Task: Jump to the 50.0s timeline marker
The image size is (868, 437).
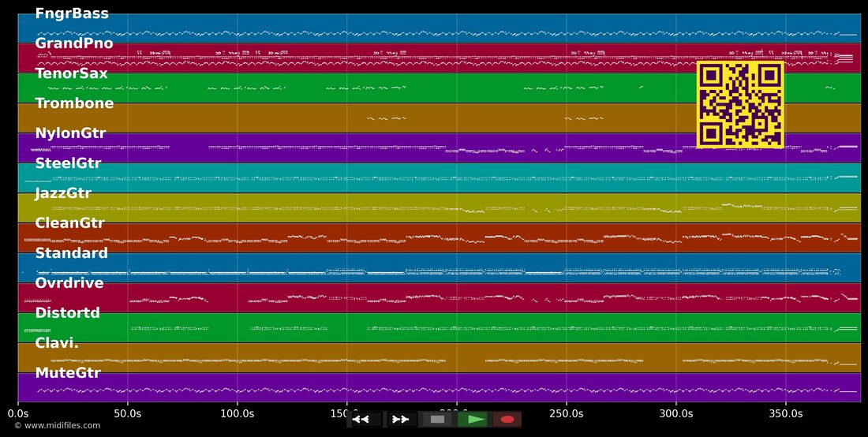Action: 128,413
